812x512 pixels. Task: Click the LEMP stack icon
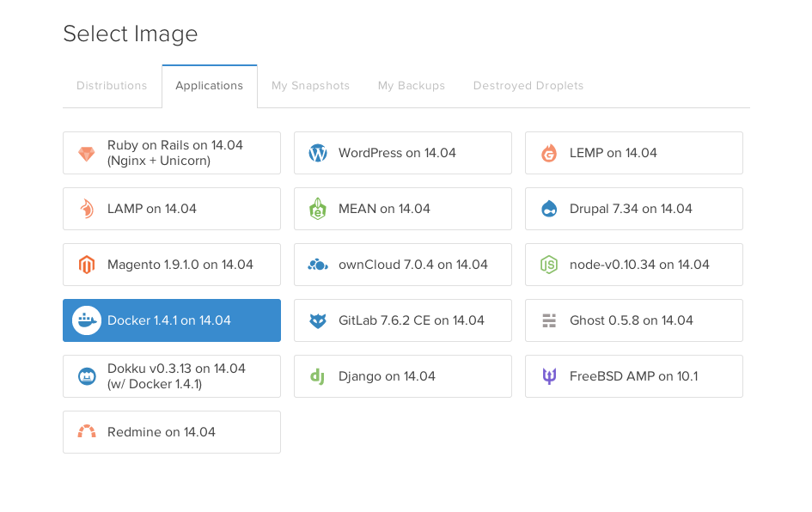(x=549, y=153)
